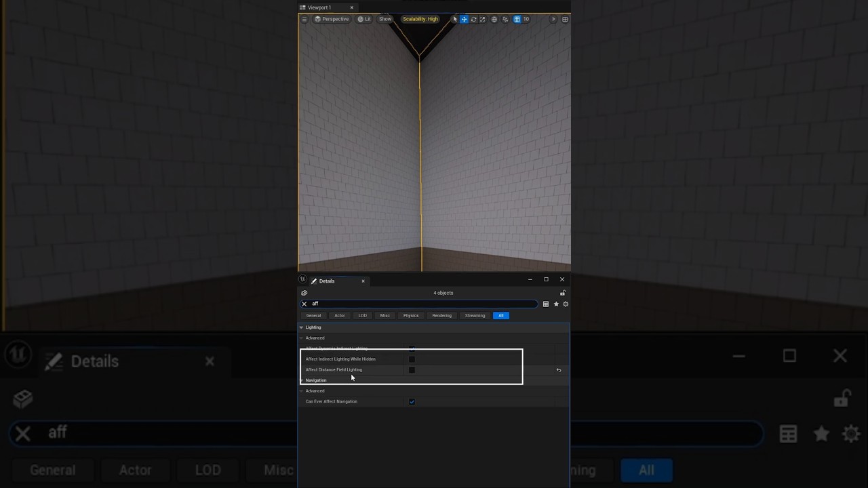Image resolution: width=868 pixels, height=488 pixels.
Task: Click the Scalability: High warning button
Action: pyautogui.click(x=420, y=19)
